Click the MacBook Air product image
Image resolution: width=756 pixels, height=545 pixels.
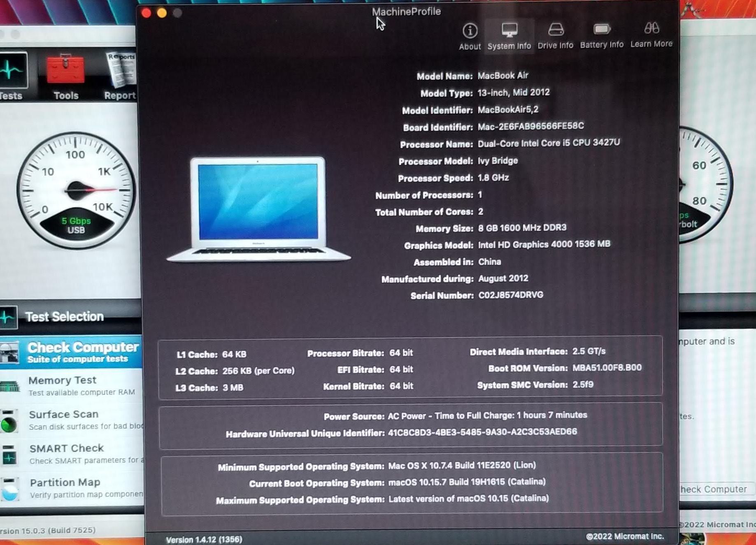pos(258,208)
